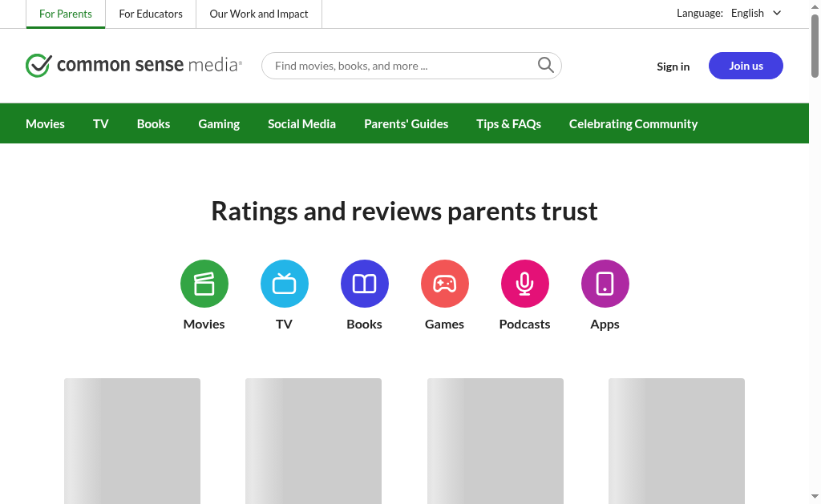This screenshot has width=821, height=504.
Task: Switch to the For Parents tab
Action: click(x=66, y=14)
